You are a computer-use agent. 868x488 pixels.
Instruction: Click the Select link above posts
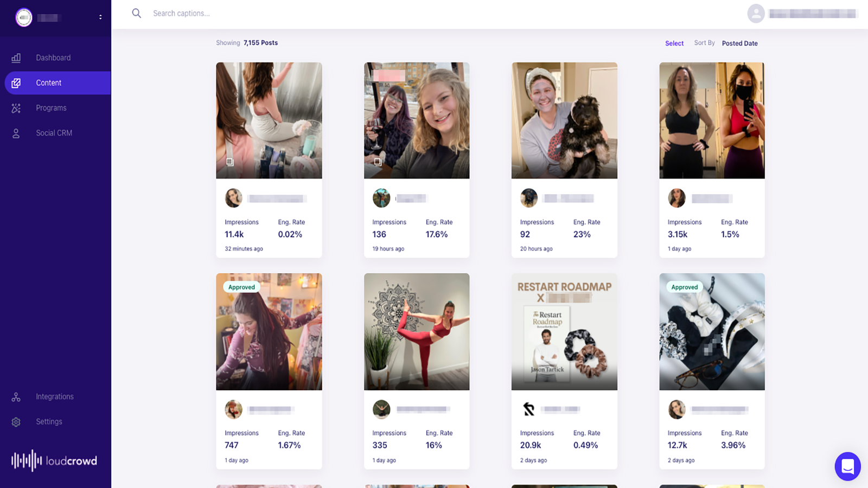point(674,43)
